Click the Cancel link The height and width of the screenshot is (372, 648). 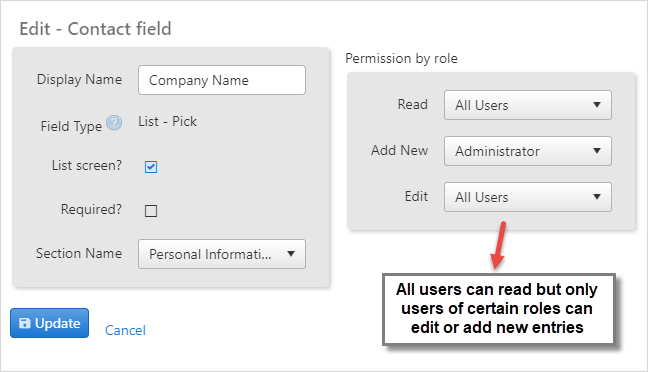[x=125, y=330]
